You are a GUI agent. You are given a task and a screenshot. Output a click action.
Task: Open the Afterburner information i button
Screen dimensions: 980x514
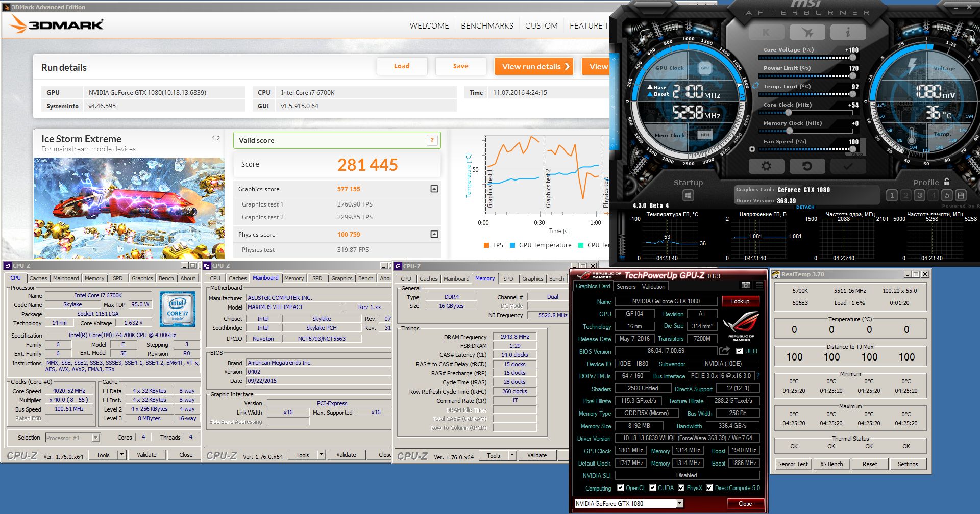pos(848,32)
